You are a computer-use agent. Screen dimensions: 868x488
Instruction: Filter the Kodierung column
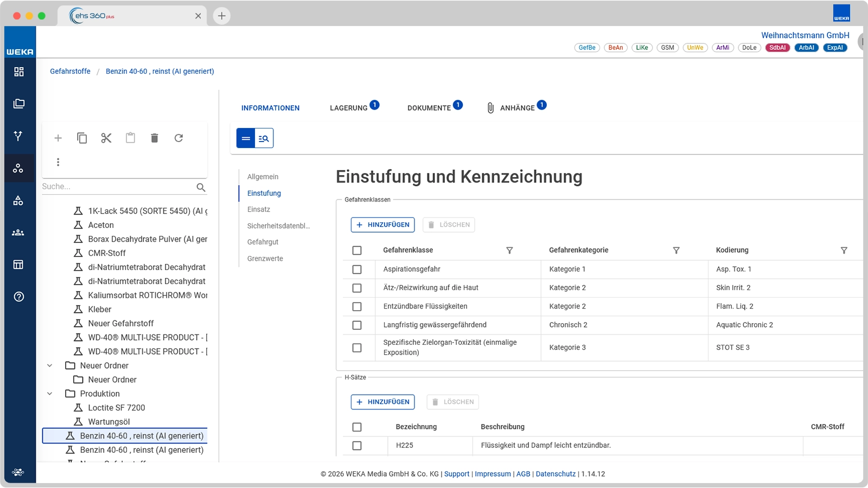[844, 251]
